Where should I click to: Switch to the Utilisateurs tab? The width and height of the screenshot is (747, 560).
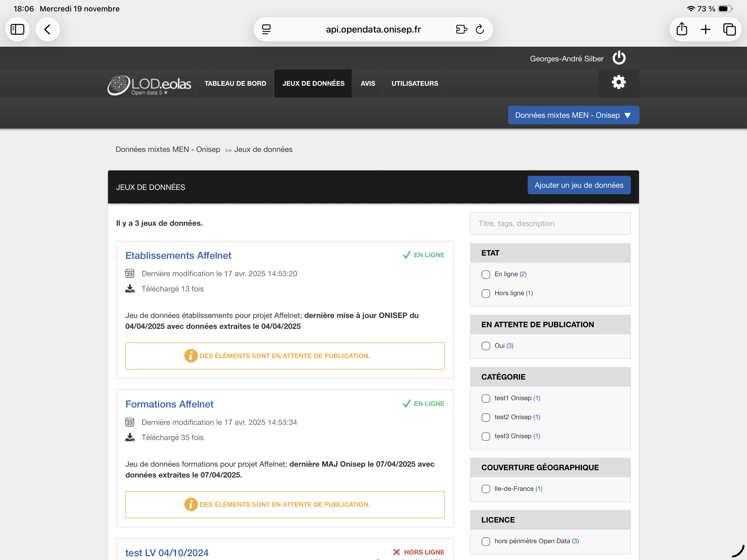(x=414, y=83)
